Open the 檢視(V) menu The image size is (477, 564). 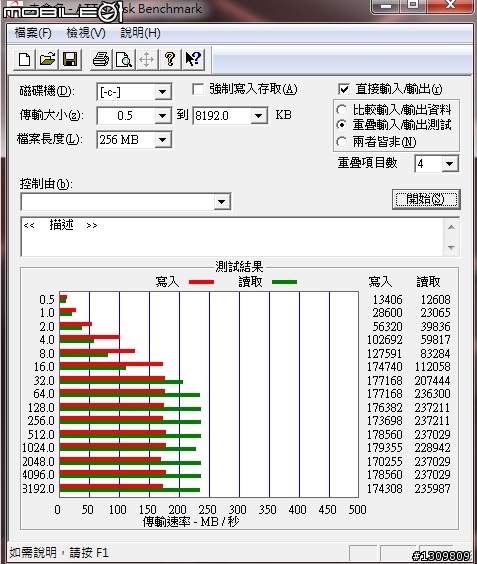pos(86,33)
